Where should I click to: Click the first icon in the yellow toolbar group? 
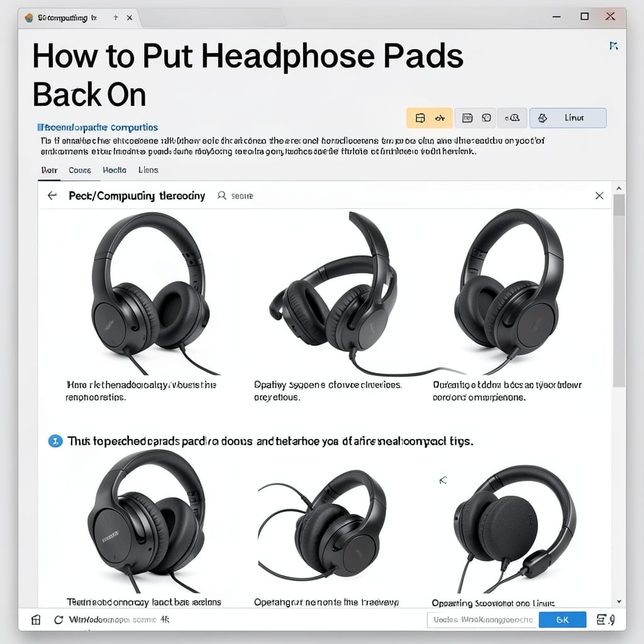pos(419,118)
